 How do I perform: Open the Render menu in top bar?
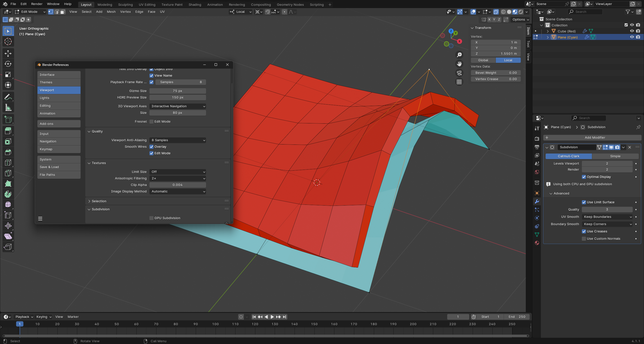37,4
